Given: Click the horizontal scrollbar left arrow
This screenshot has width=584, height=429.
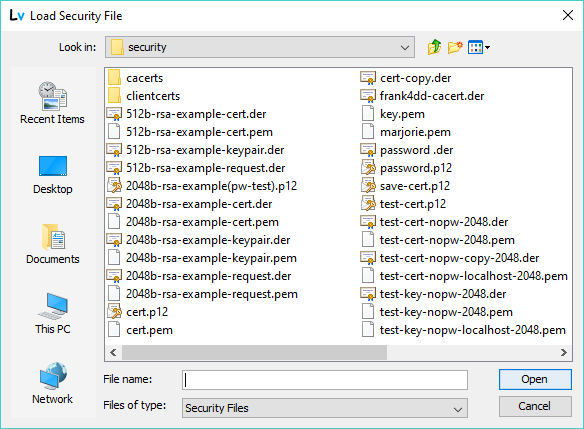Looking at the screenshot, I should click(x=114, y=352).
